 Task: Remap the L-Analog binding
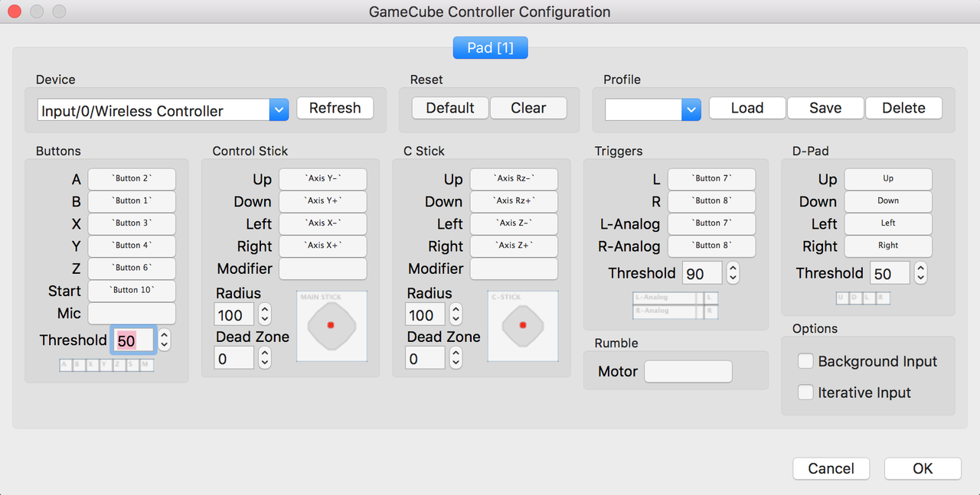(x=711, y=223)
